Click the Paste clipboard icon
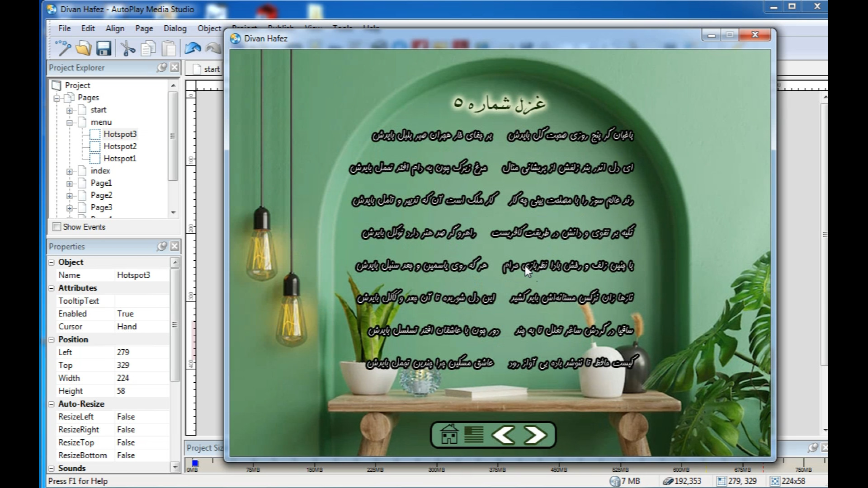Viewport: 868px width, 488px height. (169, 48)
